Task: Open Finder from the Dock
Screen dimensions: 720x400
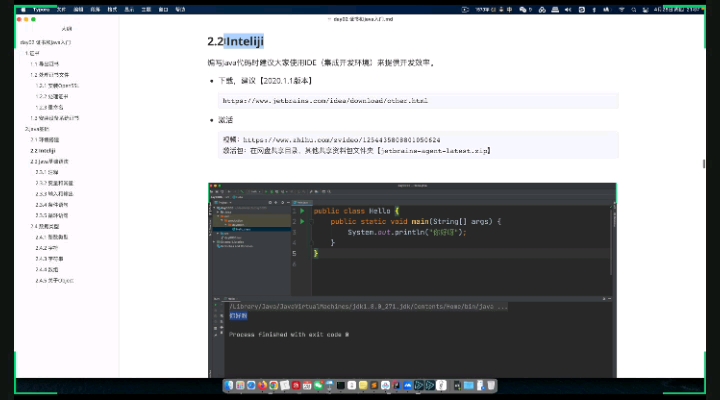Action: tap(229, 385)
